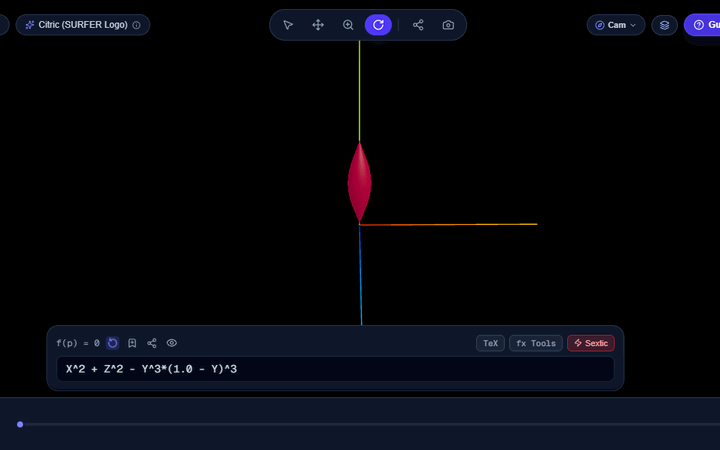Click the Sextic degree badge
This screenshot has height=450, width=720.
(591, 343)
